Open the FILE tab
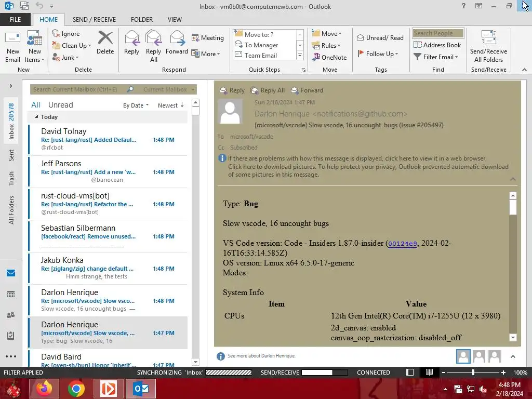The image size is (532, 399). tap(15, 20)
